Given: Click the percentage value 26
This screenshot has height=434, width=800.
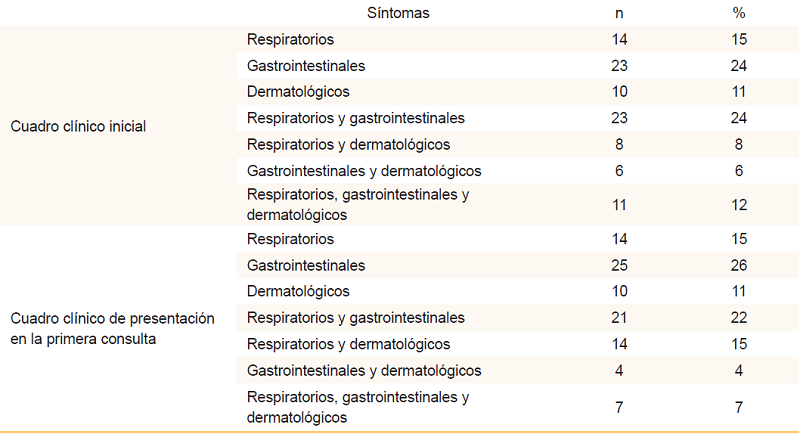Looking at the screenshot, I should pos(740,266).
